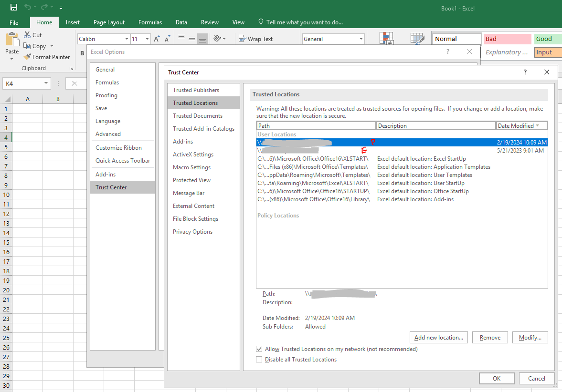
Task: Click the Increase Font Size icon
Action: coord(157,39)
